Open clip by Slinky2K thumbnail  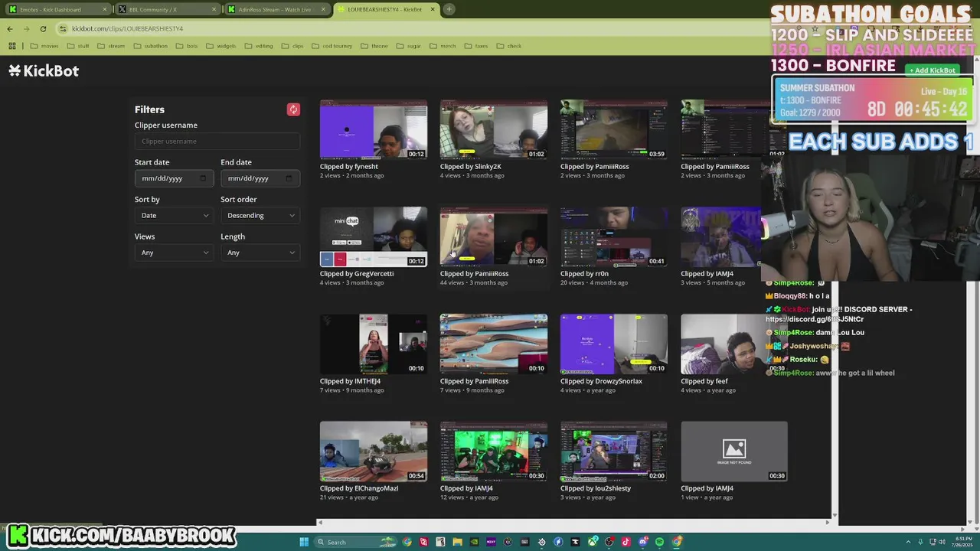pos(494,129)
